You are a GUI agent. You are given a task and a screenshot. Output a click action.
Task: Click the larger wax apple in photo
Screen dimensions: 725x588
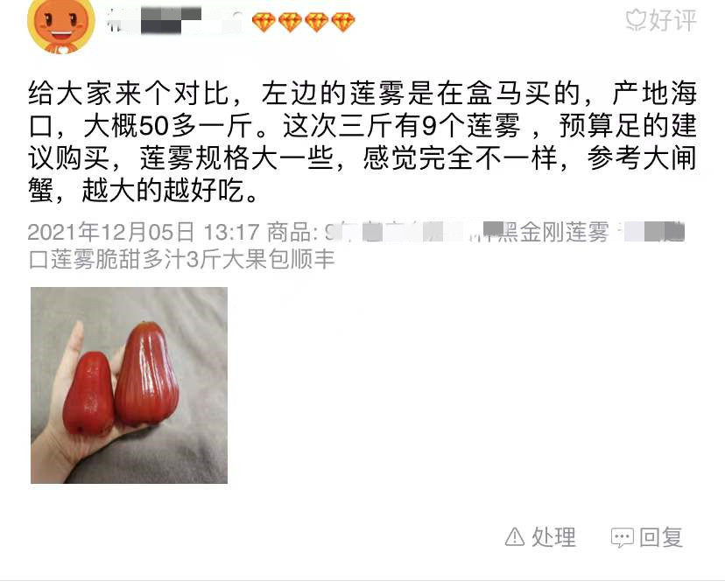pyautogui.click(x=147, y=374)
